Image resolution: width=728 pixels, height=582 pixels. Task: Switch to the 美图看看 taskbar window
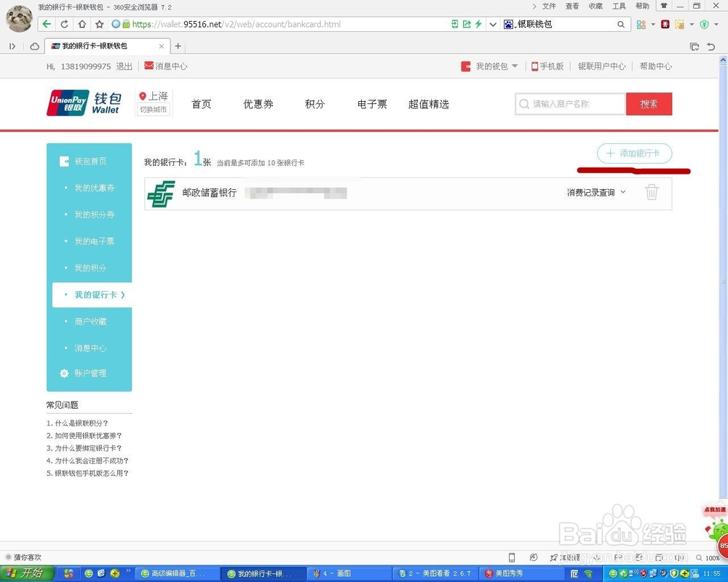(x=434, y=574)
